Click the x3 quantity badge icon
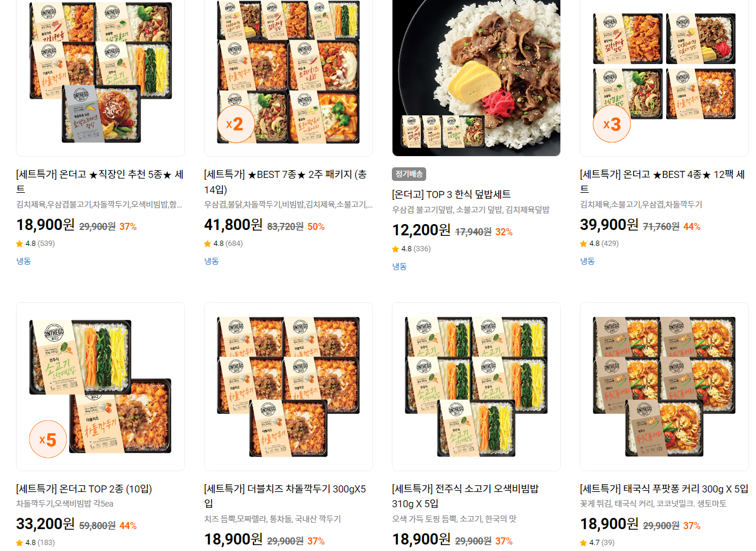The width and height of the screenshot is (756, 551). [611, 124]
